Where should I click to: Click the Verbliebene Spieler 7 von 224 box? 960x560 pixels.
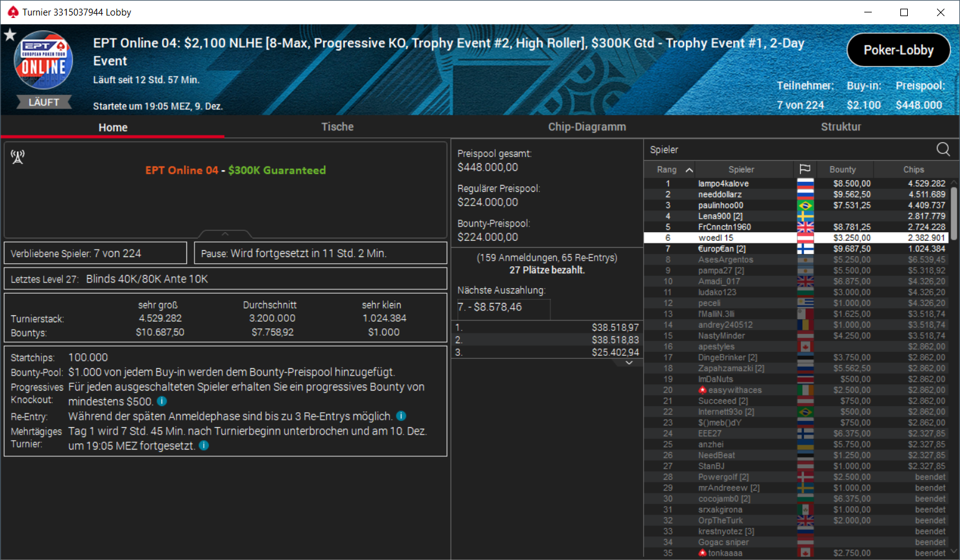pos(96,253)
